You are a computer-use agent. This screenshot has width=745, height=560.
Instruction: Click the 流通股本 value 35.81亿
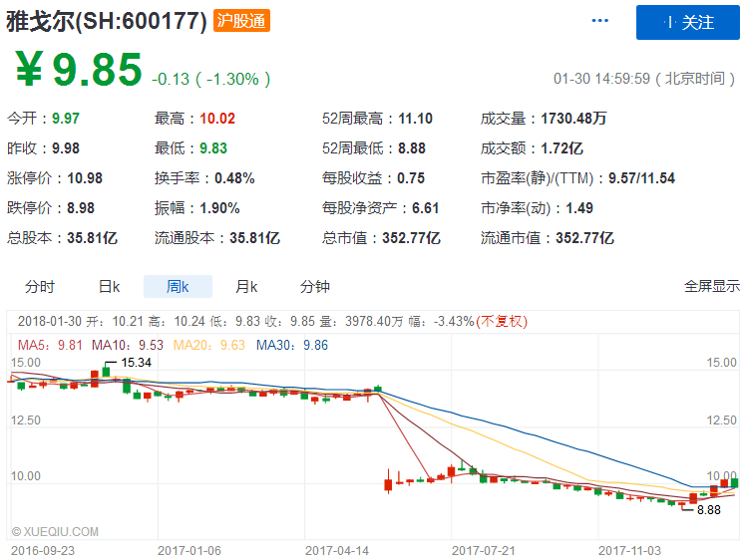pos(254,238)
